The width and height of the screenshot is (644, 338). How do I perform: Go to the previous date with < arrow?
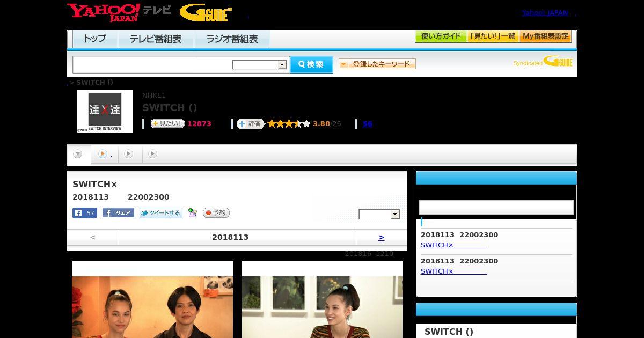93,237
